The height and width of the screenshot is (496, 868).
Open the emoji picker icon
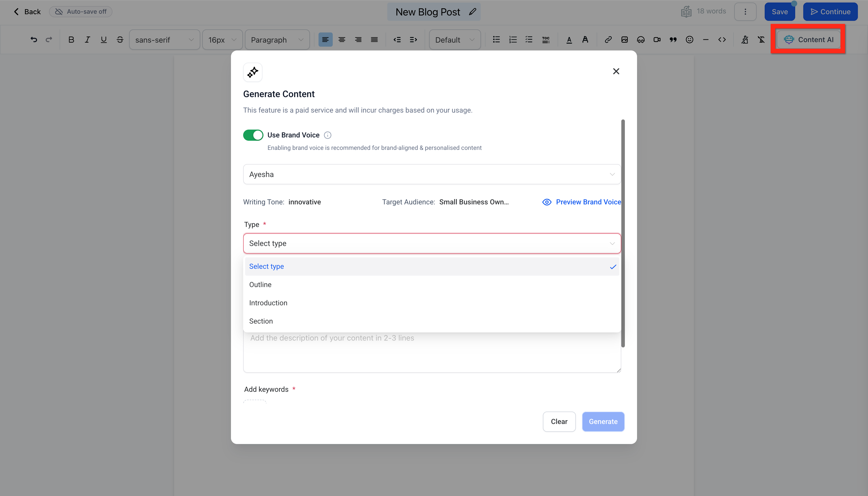[x=689, y=40]
